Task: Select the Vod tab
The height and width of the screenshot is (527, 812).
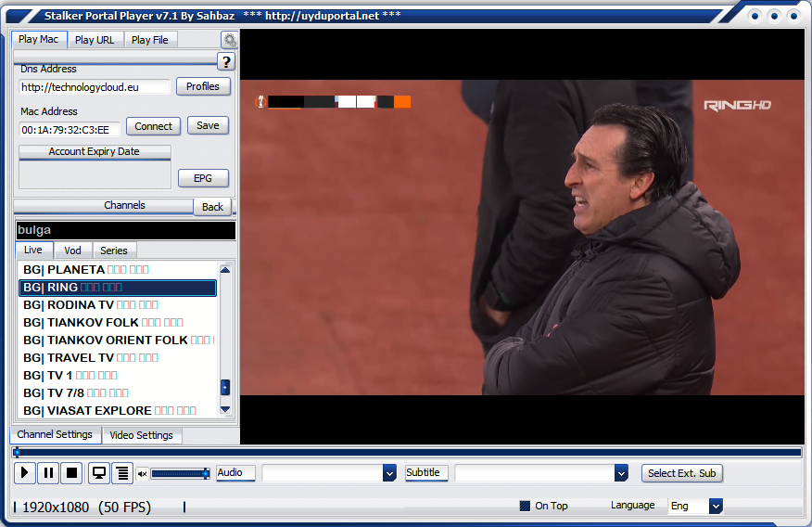Action: point(72,251)
